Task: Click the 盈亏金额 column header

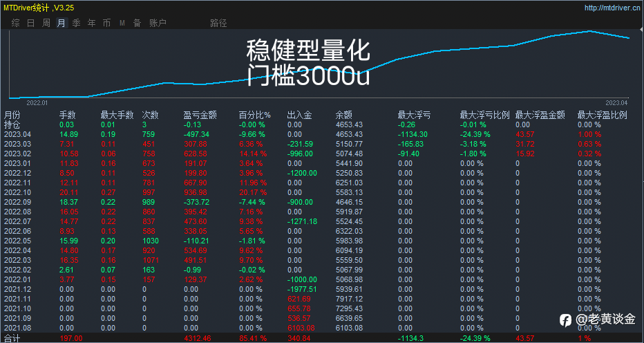Action: pos(200,115)
